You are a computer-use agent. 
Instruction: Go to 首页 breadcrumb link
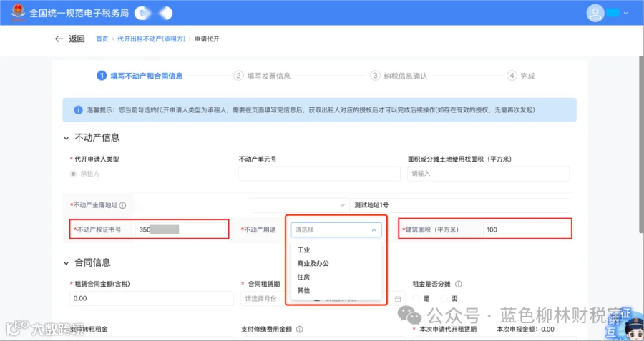[102, 39]
